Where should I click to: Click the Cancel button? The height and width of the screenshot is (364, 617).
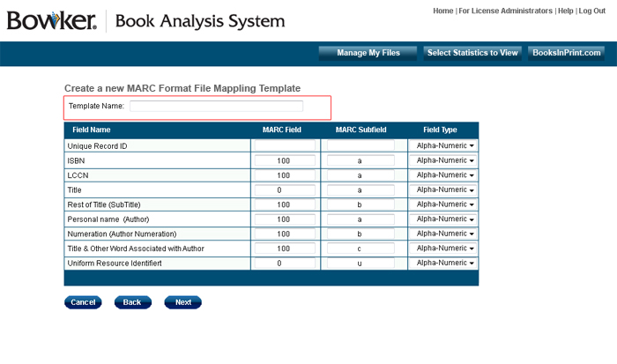click(83, 302)
